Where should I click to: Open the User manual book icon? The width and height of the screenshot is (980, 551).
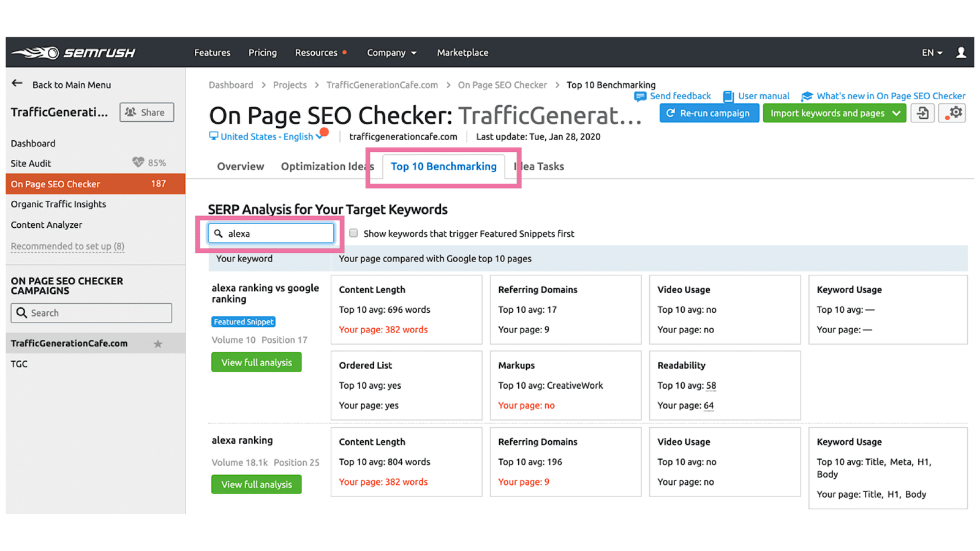click(728, 96)
